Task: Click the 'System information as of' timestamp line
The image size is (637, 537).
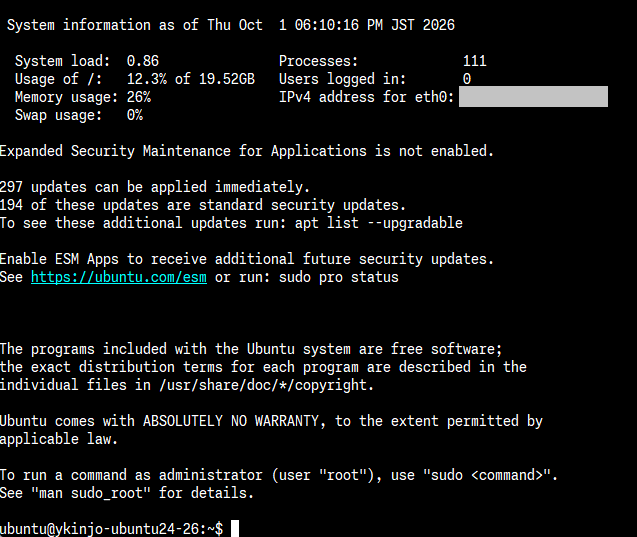Action: click(x=231, y=25)
